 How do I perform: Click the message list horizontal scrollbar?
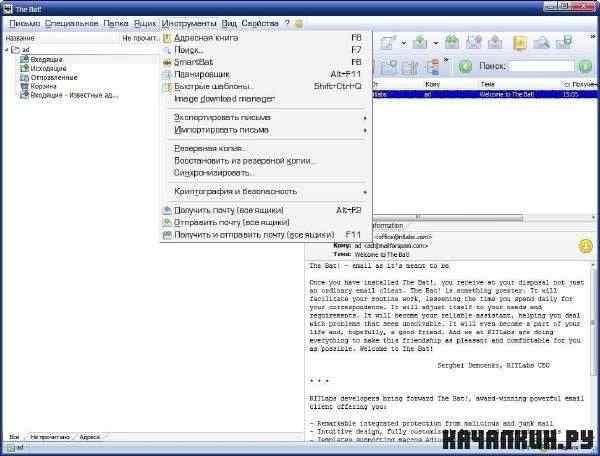click(x=447, y=217)
